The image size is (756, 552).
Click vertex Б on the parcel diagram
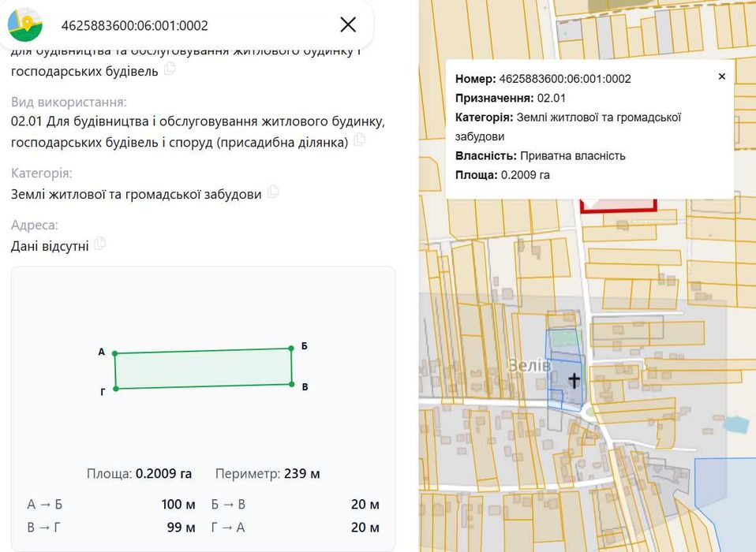point(291,349)
